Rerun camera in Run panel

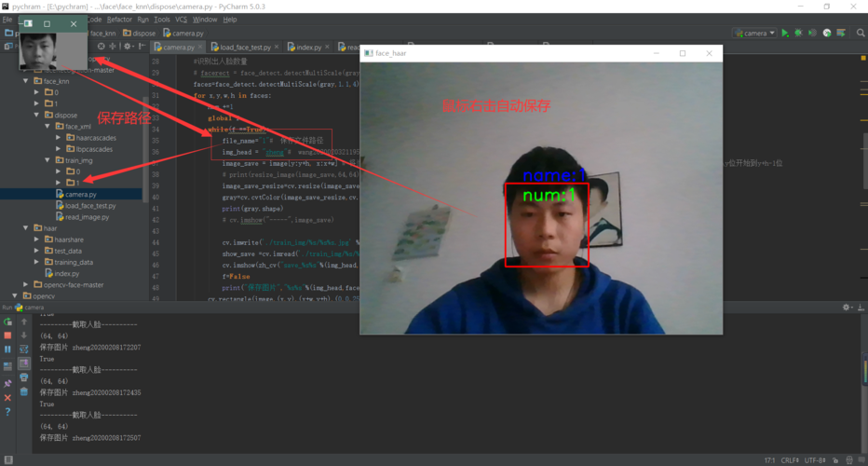click(x=7, y=322)
